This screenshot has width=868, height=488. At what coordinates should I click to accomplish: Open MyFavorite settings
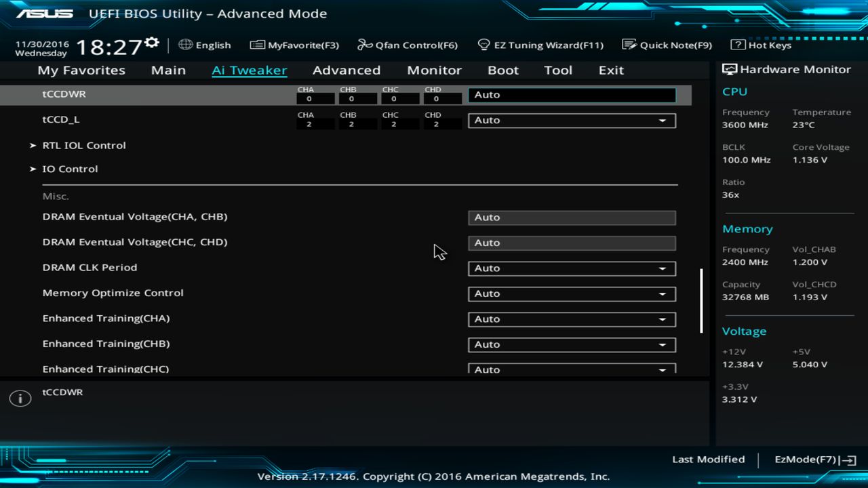tap(294, 45)
